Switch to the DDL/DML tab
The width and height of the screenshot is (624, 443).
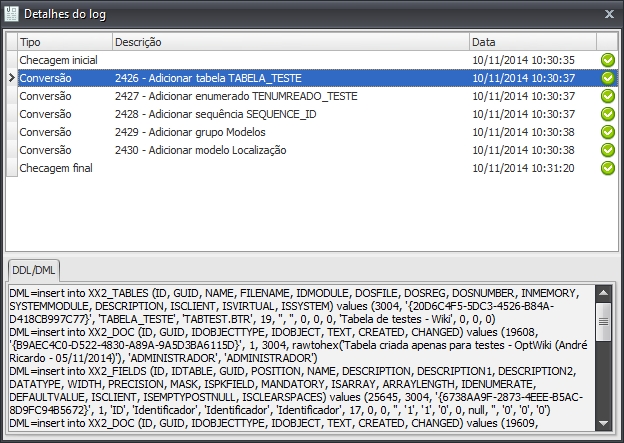click(34, 270)
